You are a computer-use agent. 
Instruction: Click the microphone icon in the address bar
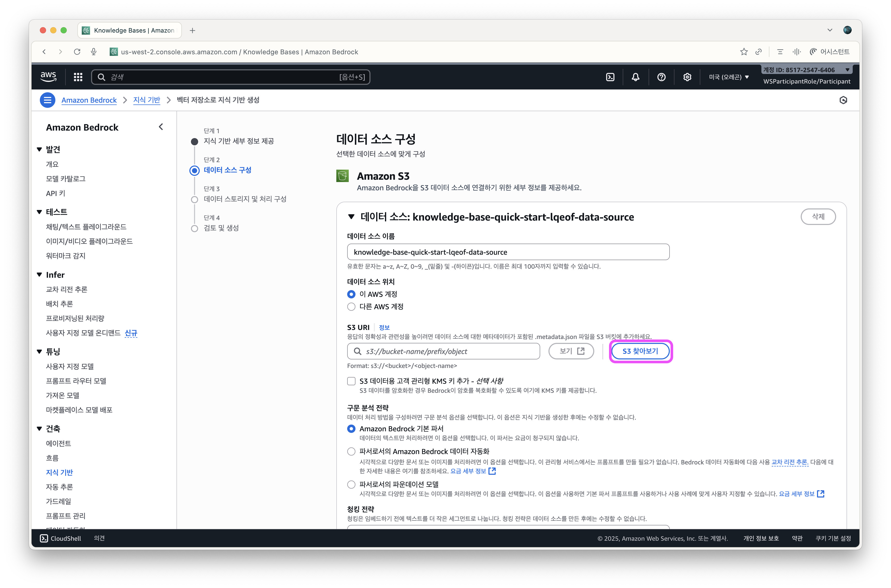[x=94, y=52]
